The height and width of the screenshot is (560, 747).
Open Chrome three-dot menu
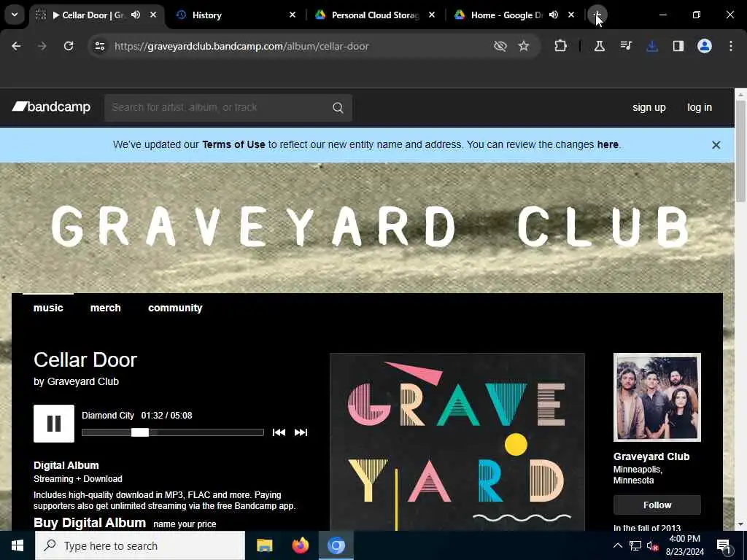pos(730,46)
